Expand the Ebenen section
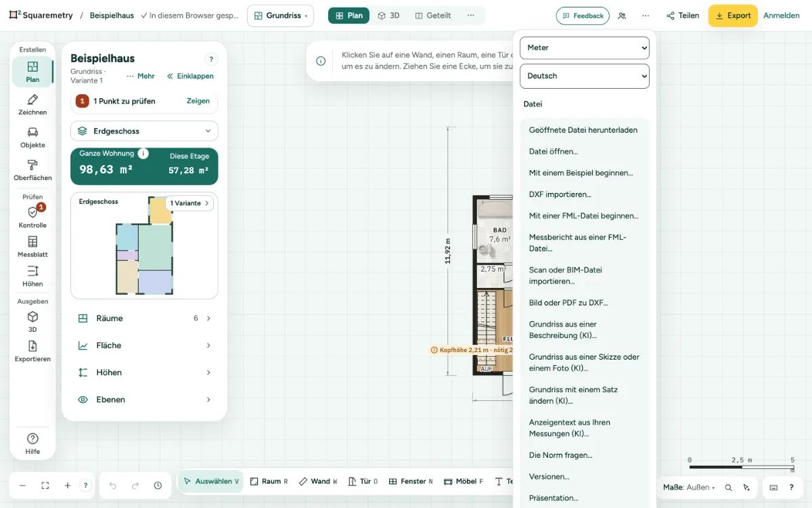The width and height of the screenshot is (812, 508). [x=144, y=400]
